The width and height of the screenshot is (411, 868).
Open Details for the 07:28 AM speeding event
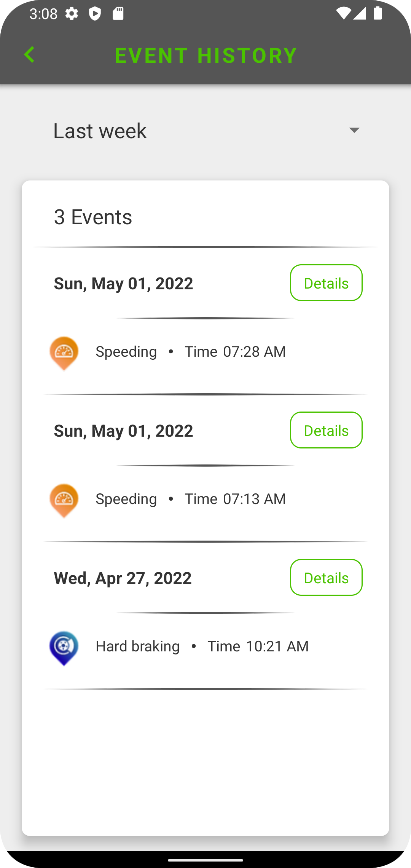coord(326,283)
